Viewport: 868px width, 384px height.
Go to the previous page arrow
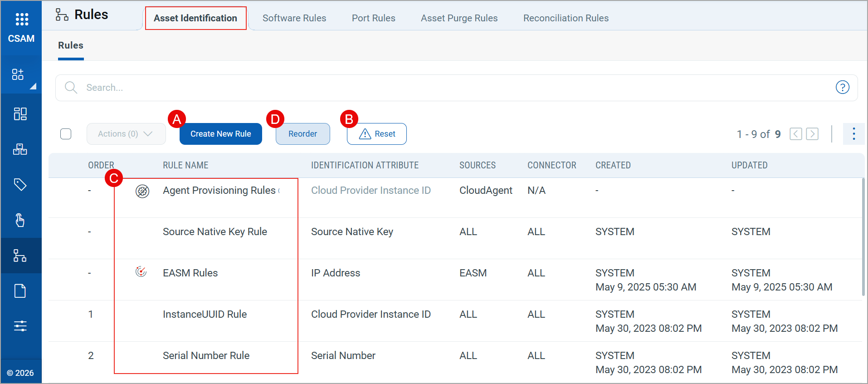796,134
